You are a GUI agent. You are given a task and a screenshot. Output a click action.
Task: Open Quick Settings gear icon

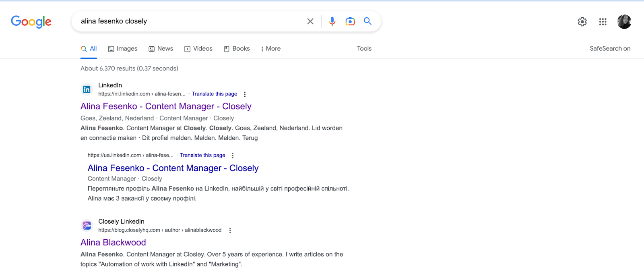pyautogui.click(x=582, y=22)
